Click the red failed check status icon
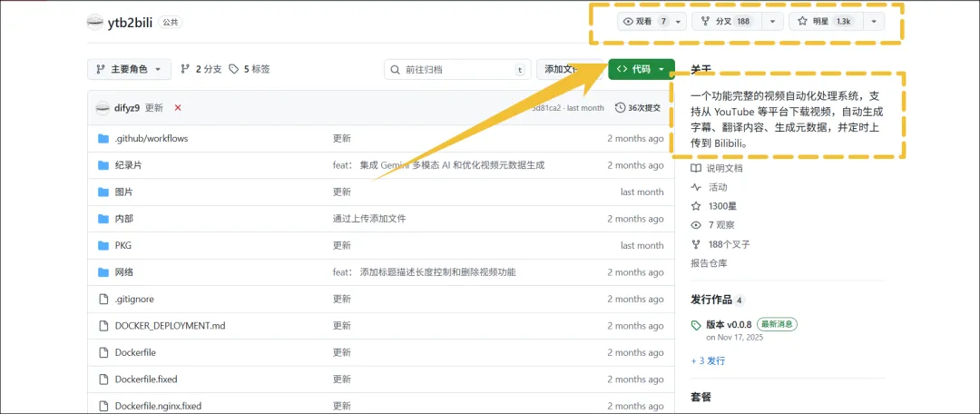This screenshot has height=414, width=980. [x=178, y=107]
